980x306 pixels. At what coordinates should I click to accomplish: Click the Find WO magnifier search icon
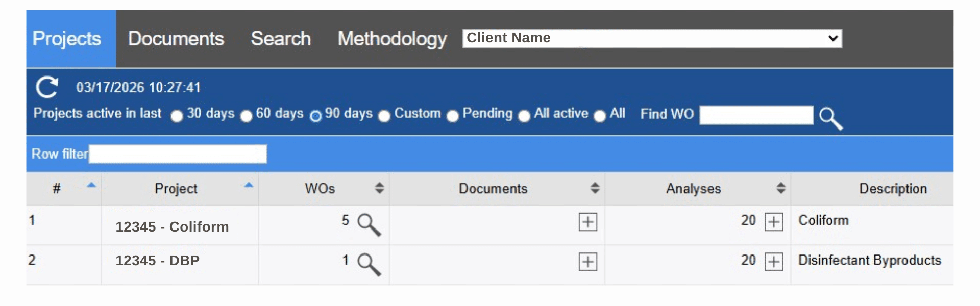click(830, 118)
